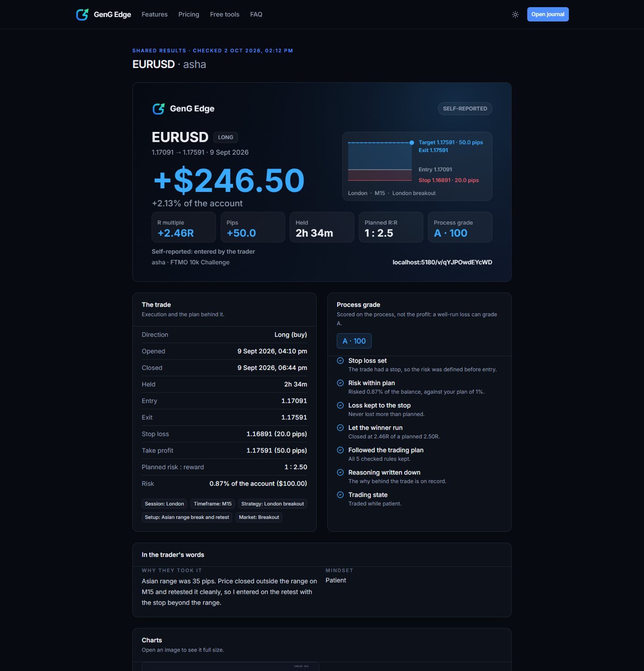Click the Process grade A · 100 stat tile
This screenshot has height=671, width=644.
[x=460, y=227]
